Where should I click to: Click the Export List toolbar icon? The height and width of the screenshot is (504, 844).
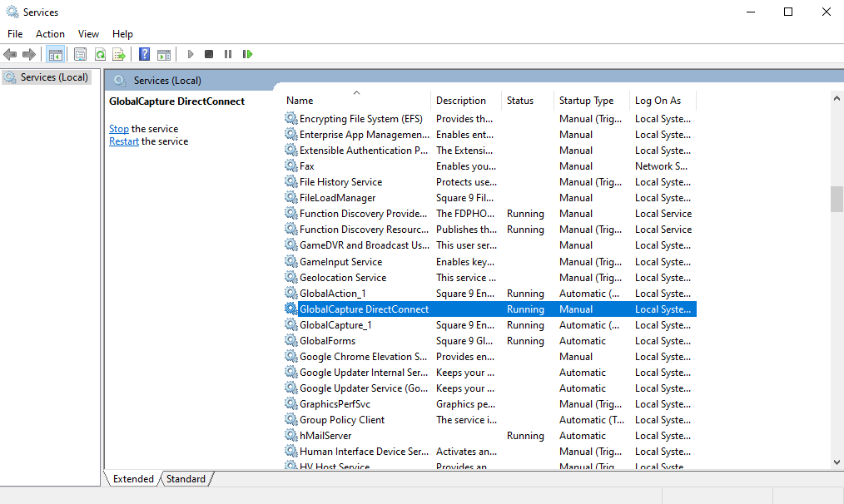tap(119, 54)
